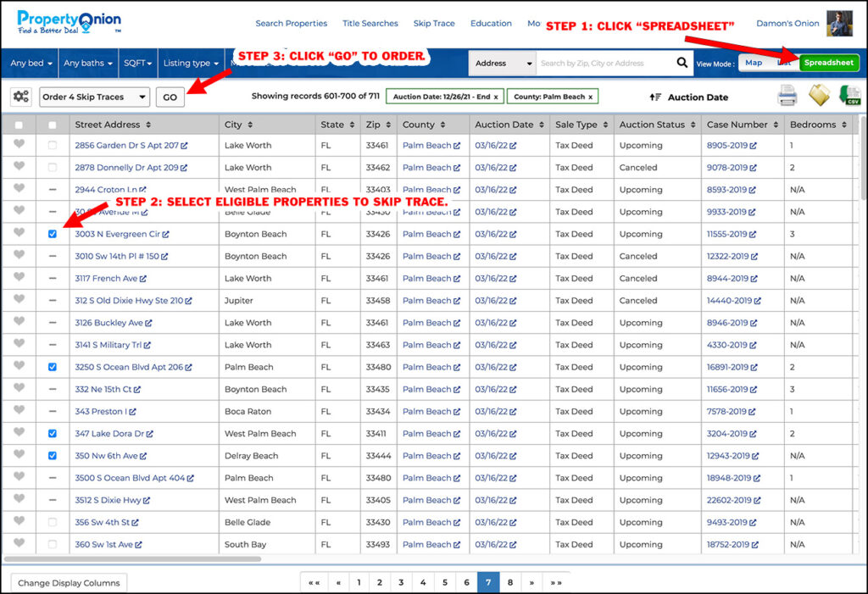Image resolution: width=868 pixels, height=594 pixels.
Task: Export records with the CSV icon
Action: 849,95
